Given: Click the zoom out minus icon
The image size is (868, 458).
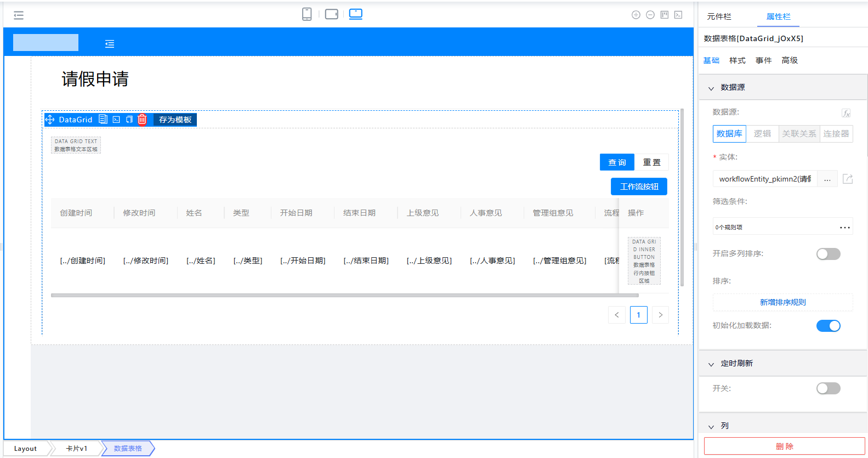Looking at the screenshot, I should (650, 15).
